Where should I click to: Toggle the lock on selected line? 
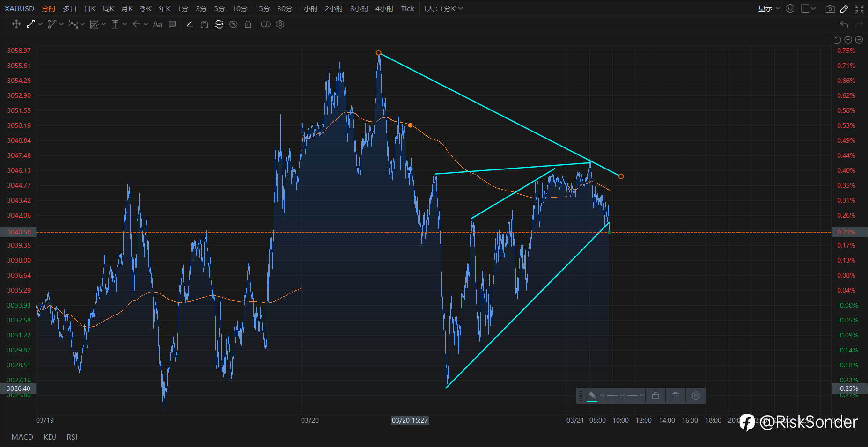(x=655, y=396)
